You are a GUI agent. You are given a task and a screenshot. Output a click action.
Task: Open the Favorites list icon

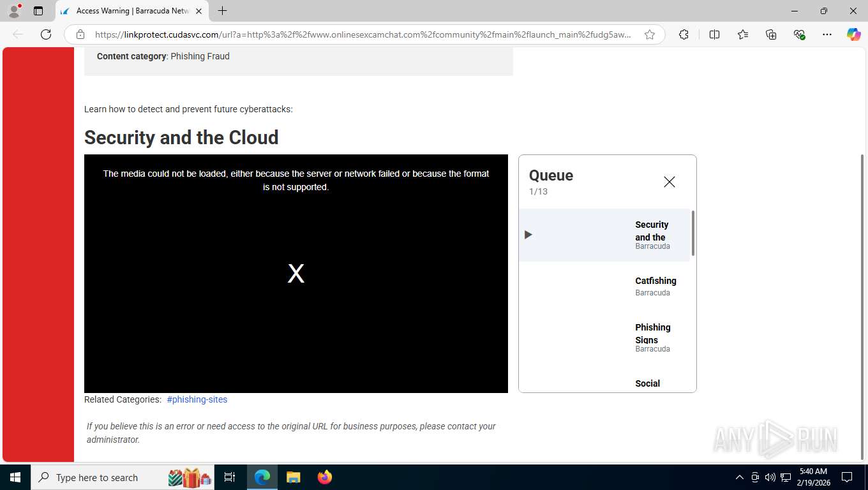tap(743, 34)
